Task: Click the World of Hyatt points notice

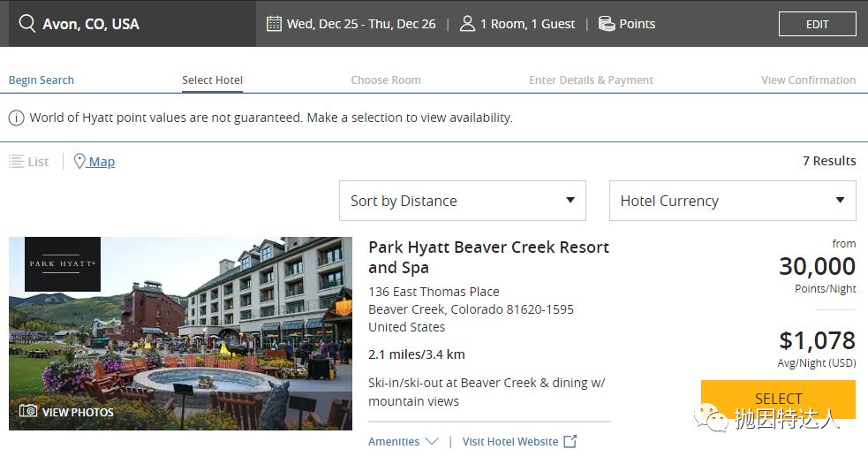Action: pos(271,118)
